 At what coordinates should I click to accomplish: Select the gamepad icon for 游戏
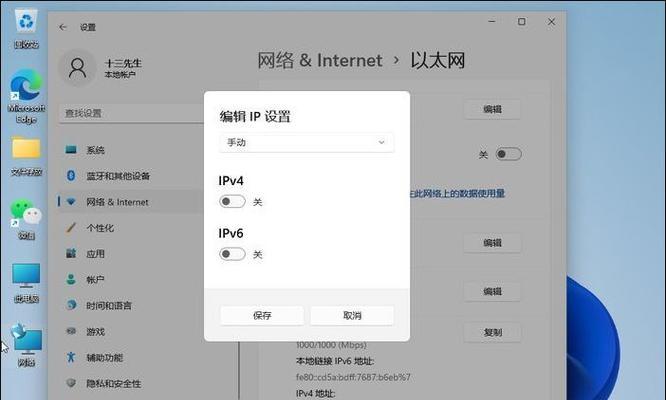[x=71, y=331]
